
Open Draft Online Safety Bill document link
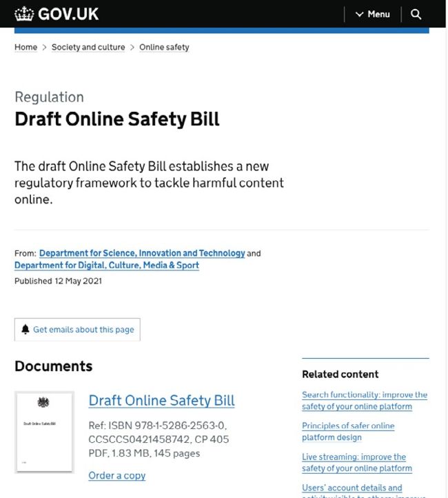click(161, 401)
